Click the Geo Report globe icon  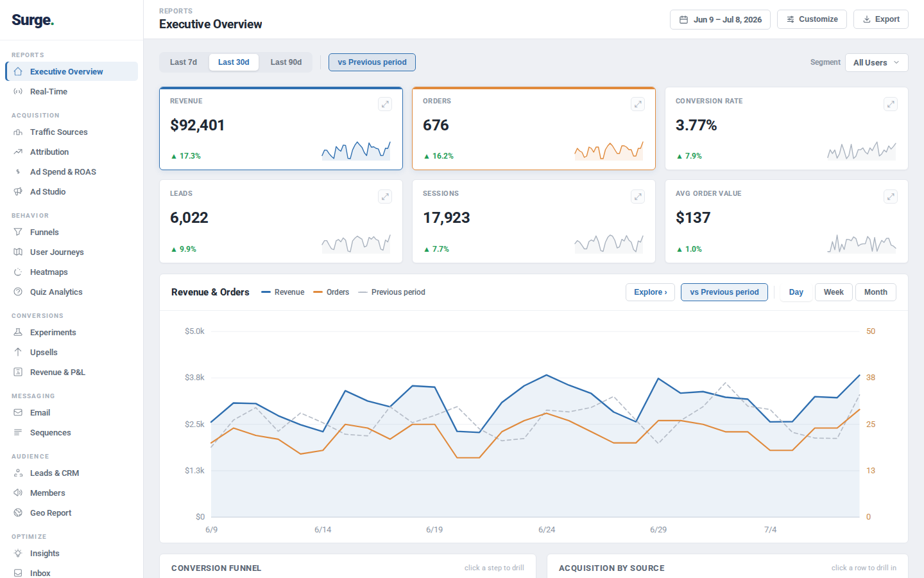pos(18,513)
